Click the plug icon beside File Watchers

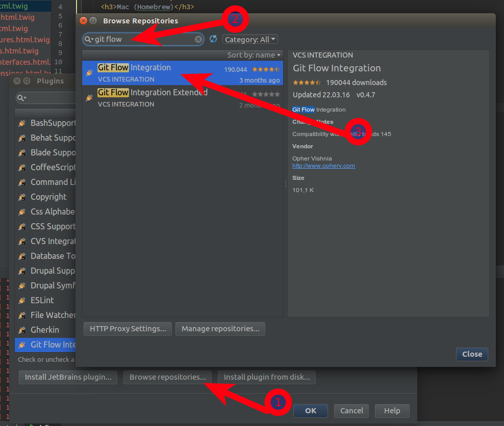click(x=22, y=315)
